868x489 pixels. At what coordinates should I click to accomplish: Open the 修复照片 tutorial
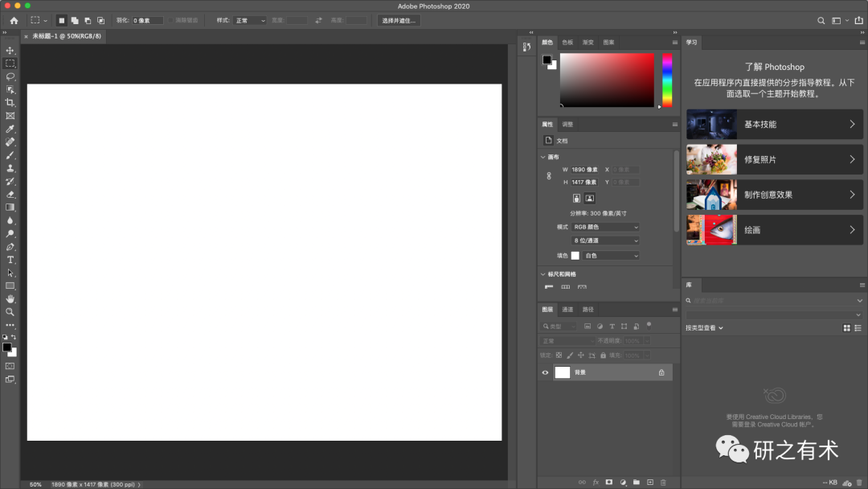[775, 159]
